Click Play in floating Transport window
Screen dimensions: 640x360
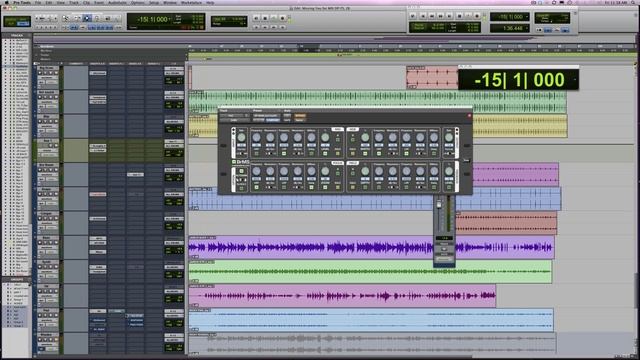(x=468, y=16)
